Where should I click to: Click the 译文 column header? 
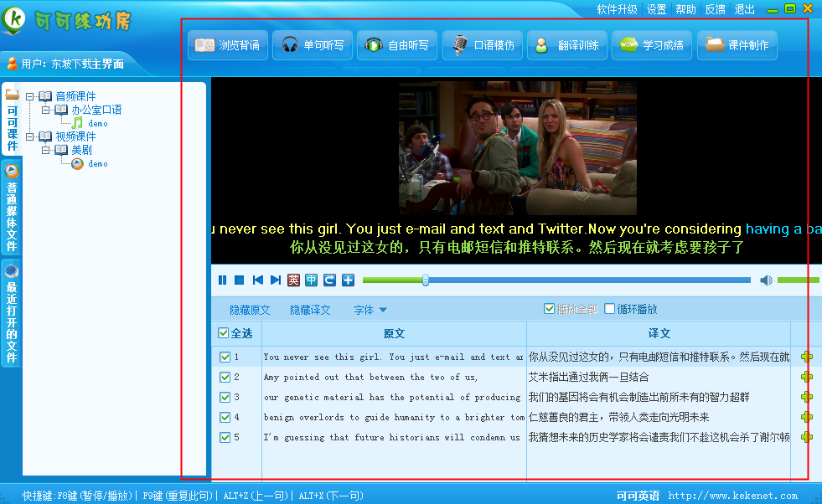[x=659, y=333]
